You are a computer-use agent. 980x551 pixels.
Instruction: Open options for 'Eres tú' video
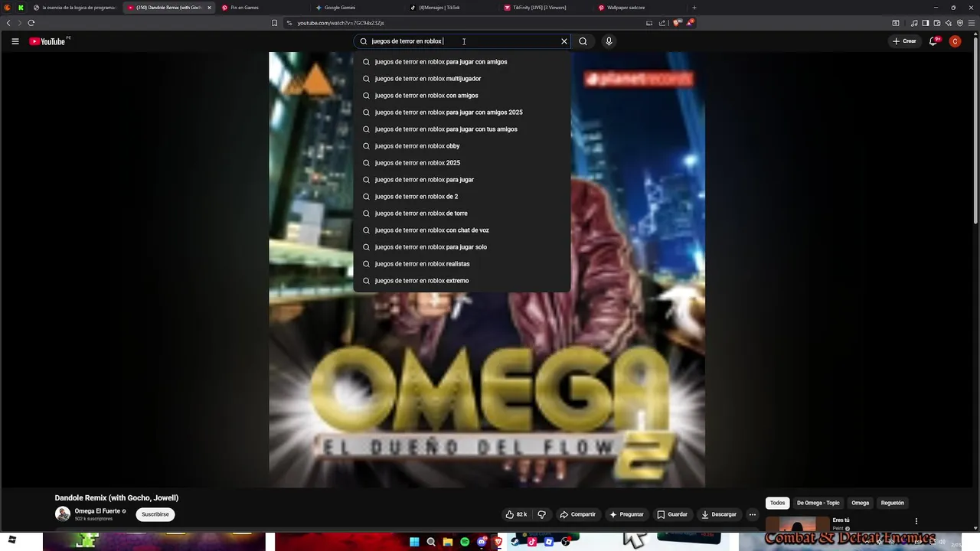(x=916, y=521)
